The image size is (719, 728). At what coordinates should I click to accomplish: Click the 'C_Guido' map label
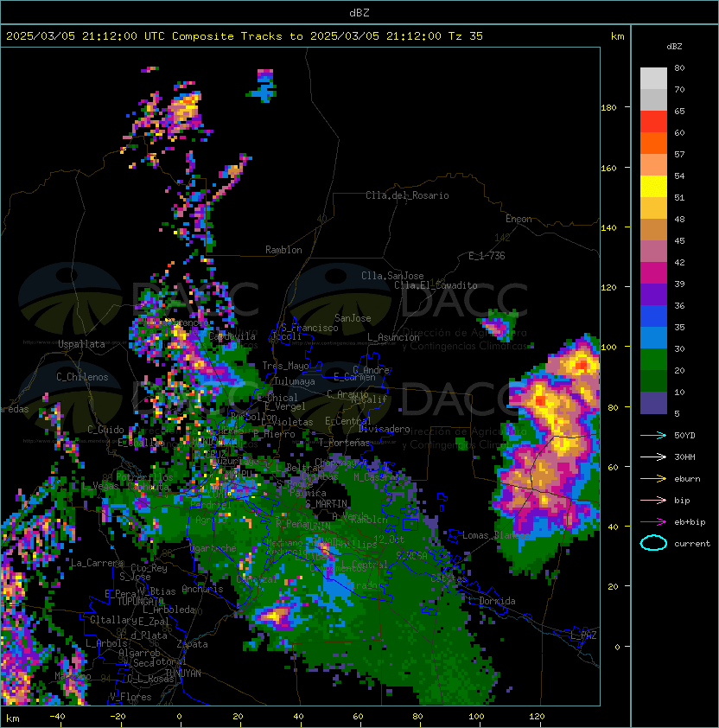tap(105, 430)
